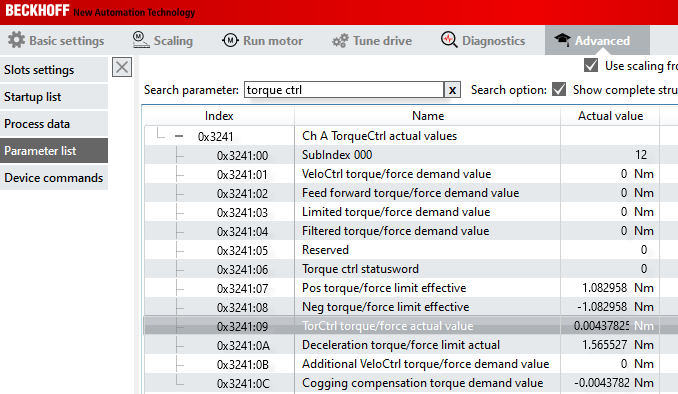Open Startup list section
The height and width of the screenshot is (394, 678).
54,97
